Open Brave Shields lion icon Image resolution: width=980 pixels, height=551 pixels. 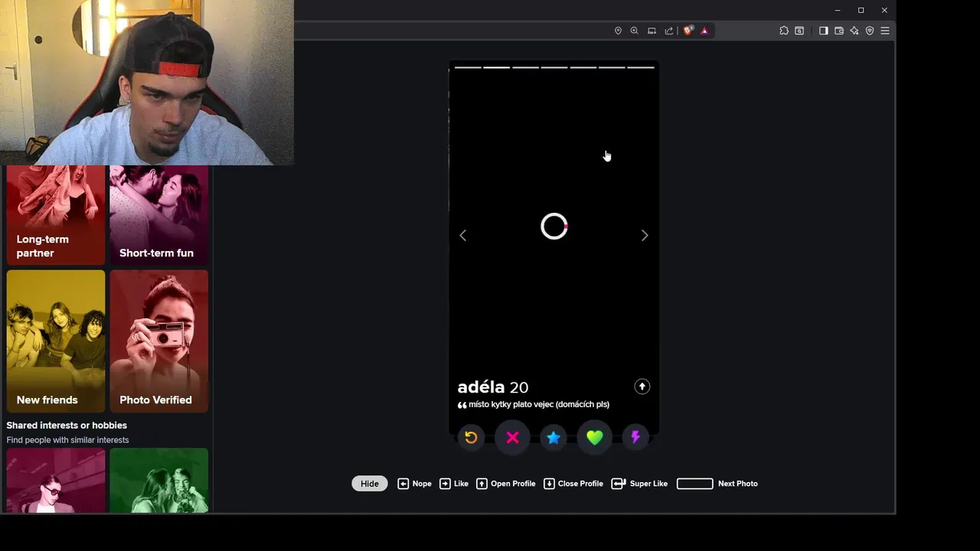pyautogui.click(x=688, y=31)
